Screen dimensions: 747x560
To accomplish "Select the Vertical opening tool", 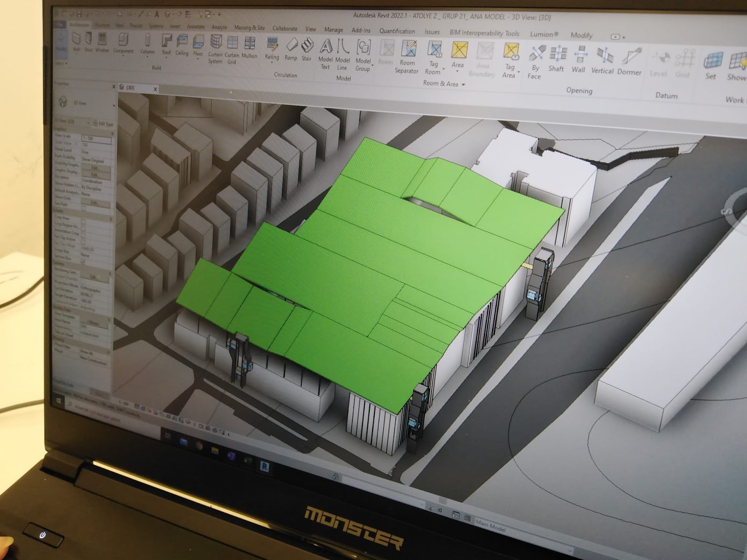I will click(602, 61).
